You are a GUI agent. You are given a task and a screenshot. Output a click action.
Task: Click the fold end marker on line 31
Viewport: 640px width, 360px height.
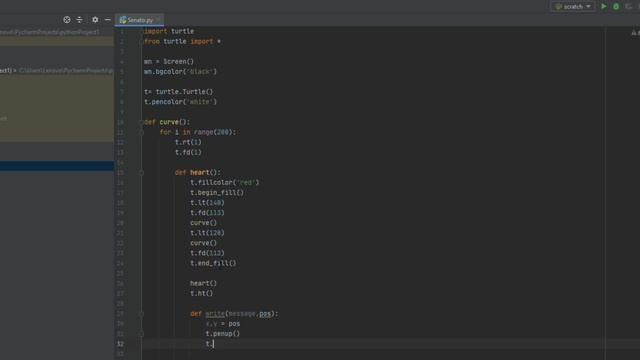pos(141,334)
